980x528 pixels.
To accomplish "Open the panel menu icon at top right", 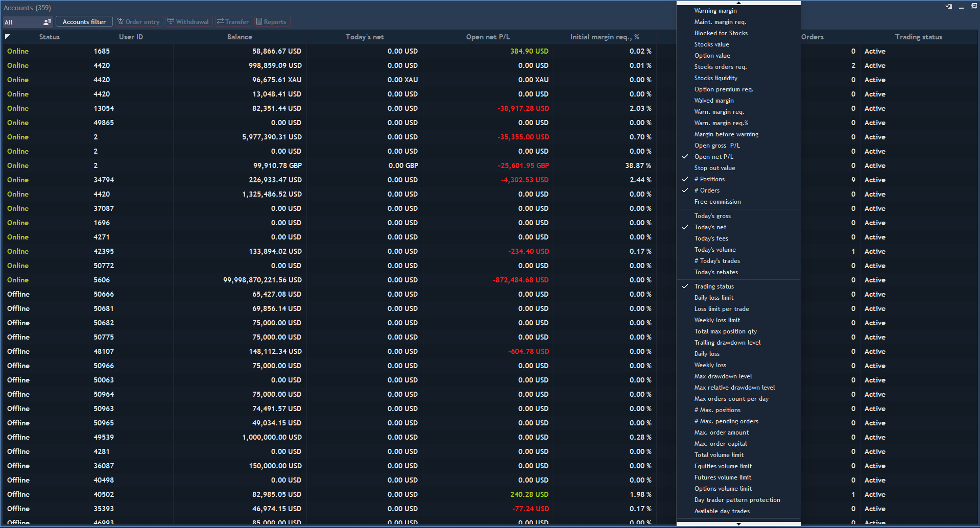I will point(949,7).
